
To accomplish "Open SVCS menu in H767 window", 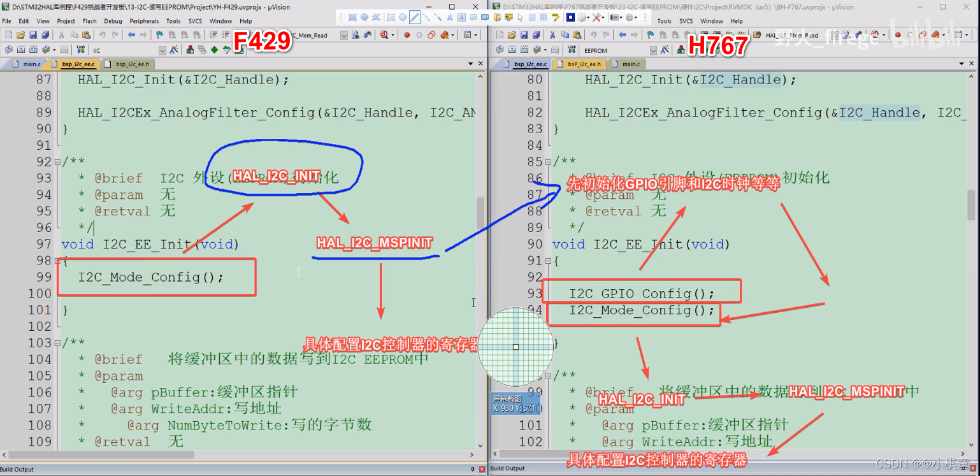I will (686, 21).
